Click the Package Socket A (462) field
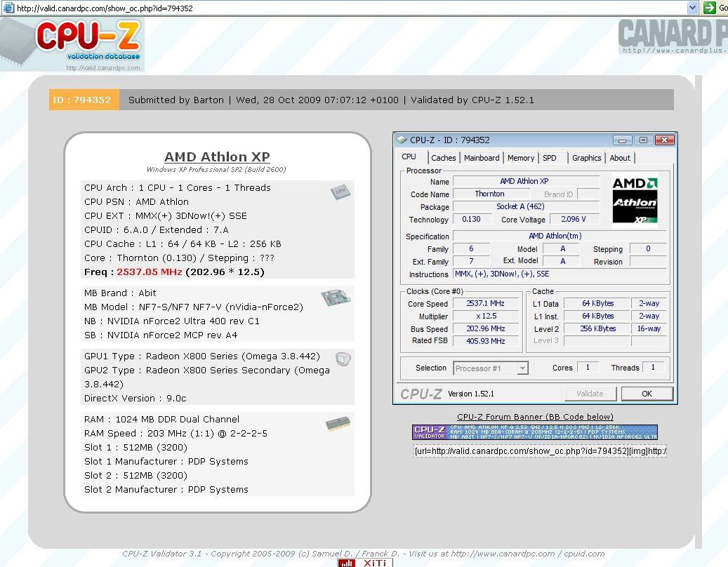The image size is (728, 567). [x=526, y=206]
